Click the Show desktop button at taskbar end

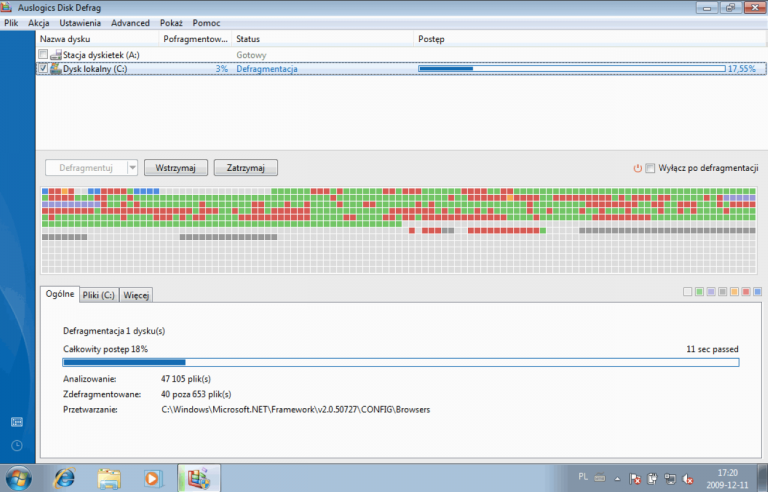pyautogui.click(x=763, y=478)
